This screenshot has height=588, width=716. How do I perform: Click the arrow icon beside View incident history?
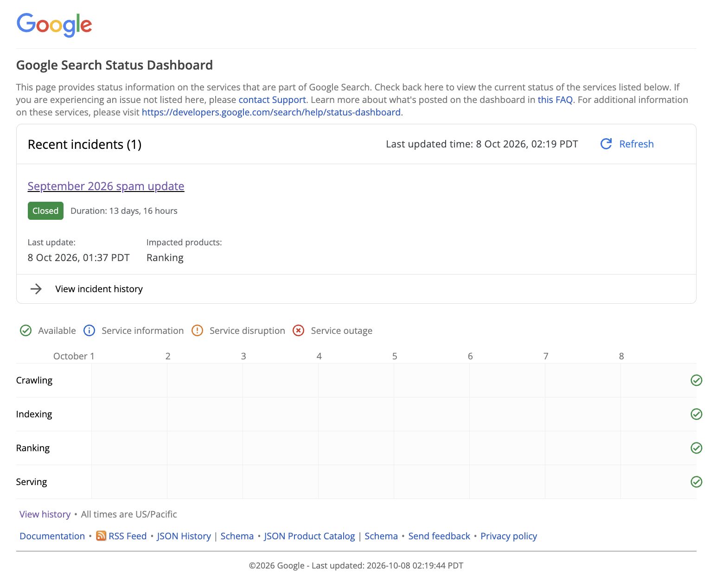[x=36, y=289]
